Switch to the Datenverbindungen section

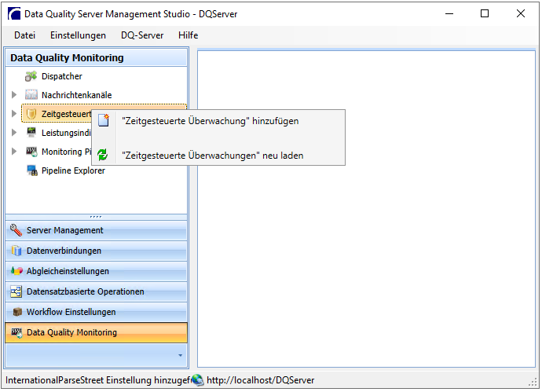pyautogui.click(x=96, y=251)
